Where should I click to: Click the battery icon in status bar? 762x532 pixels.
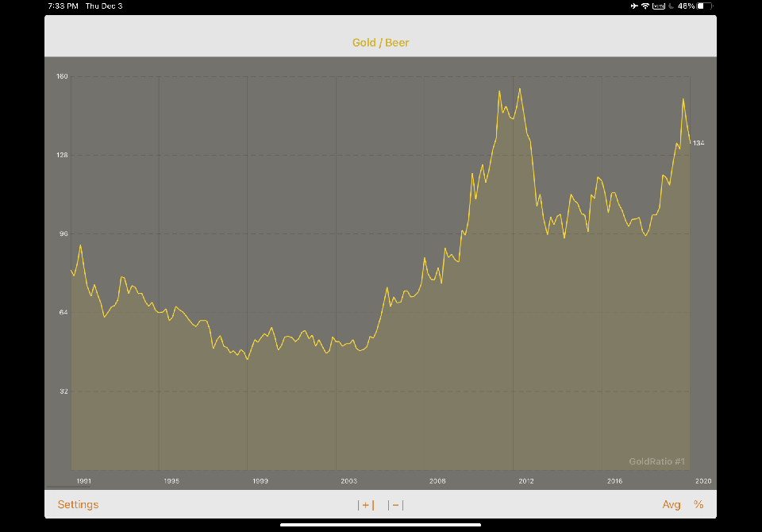click(705, 6)
